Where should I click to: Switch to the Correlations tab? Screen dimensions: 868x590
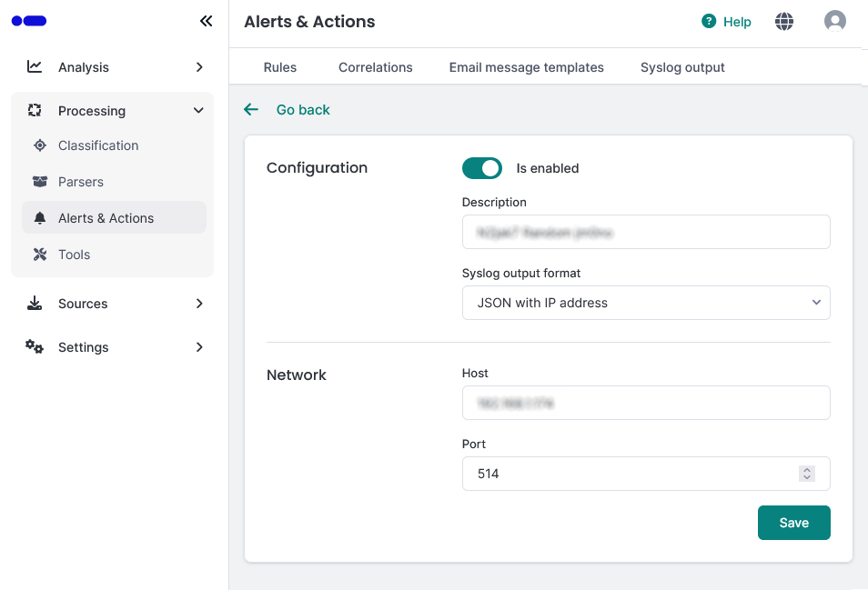tap(375, 66)
